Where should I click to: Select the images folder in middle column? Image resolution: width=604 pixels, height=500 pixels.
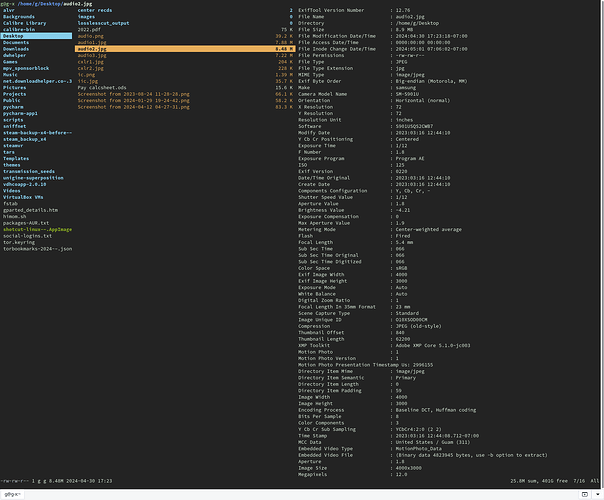[x=86, y=17]
